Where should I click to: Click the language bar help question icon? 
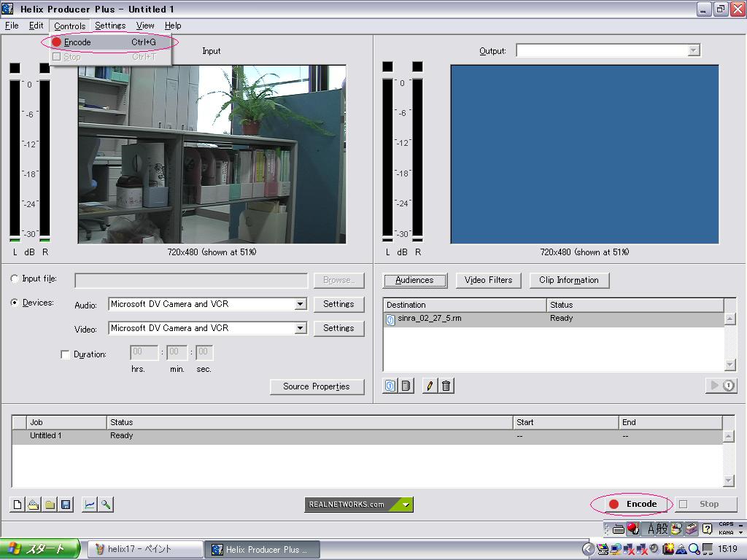click(707, 529)
